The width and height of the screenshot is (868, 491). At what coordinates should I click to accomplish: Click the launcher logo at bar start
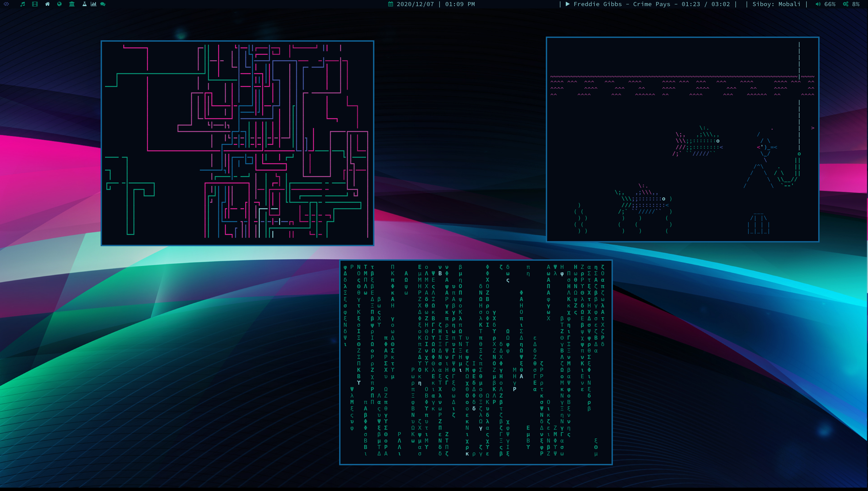click(6, 4)
